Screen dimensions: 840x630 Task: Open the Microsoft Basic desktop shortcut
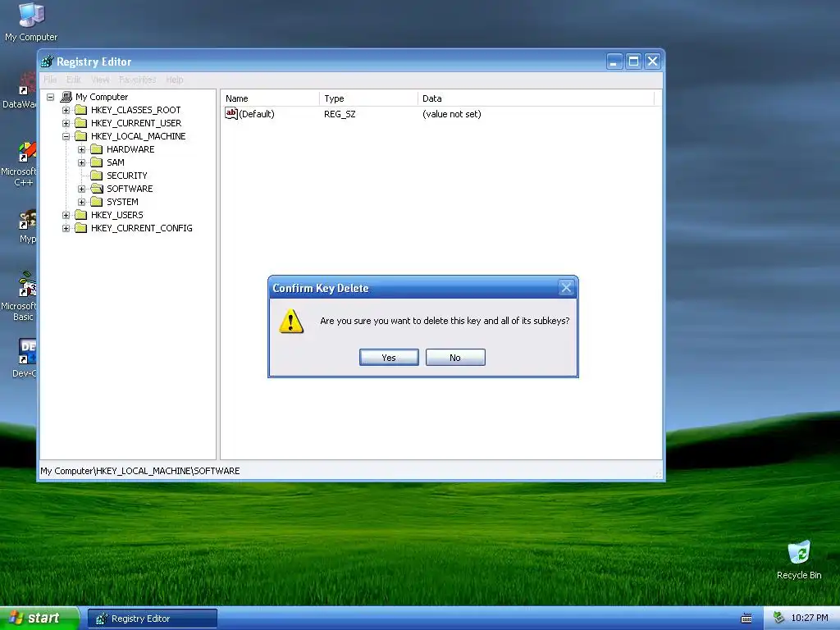(x=20, y=297)
